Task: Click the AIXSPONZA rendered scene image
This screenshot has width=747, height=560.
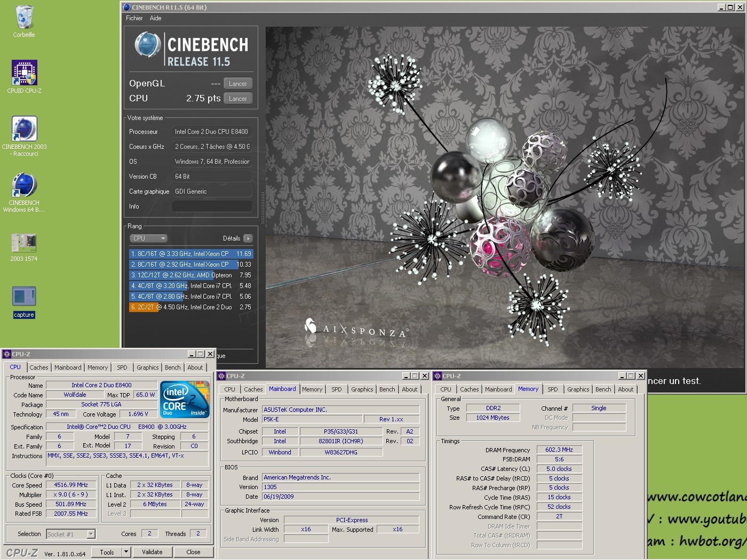Action: (x=504, y=197)
